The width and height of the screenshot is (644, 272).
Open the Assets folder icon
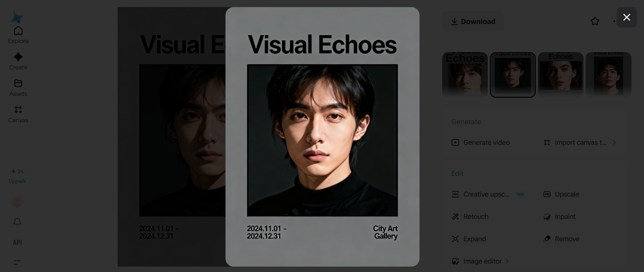click(18, 83)
